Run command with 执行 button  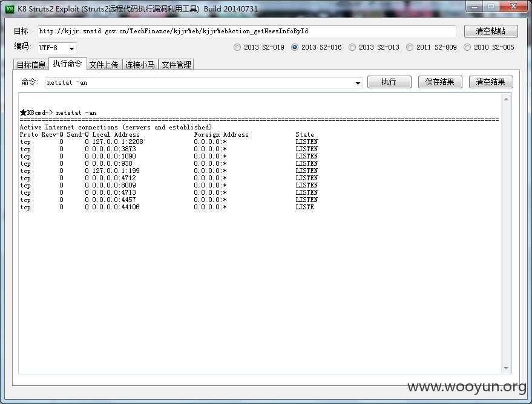tap(389, 82)
